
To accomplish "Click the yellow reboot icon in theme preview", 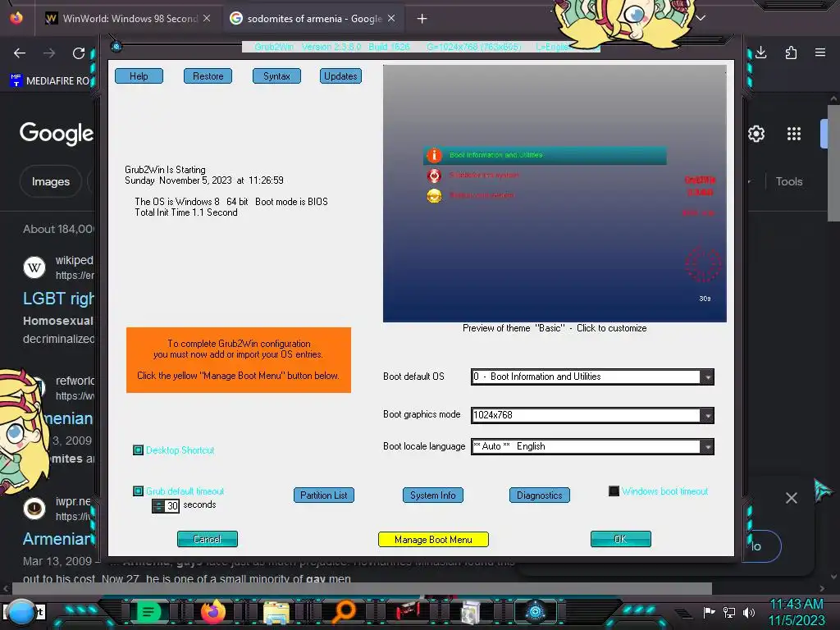I will point(434,195).
